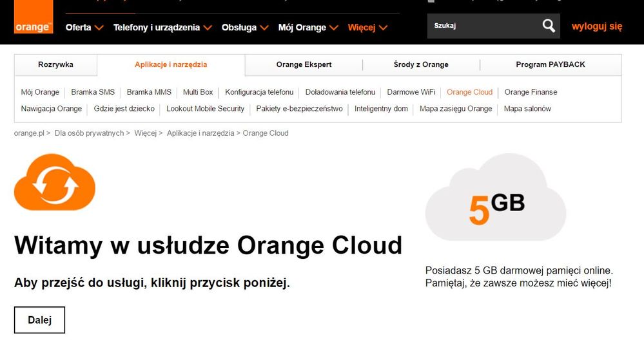
Task: Click the wyloguj się link
Action: (597, 26)
